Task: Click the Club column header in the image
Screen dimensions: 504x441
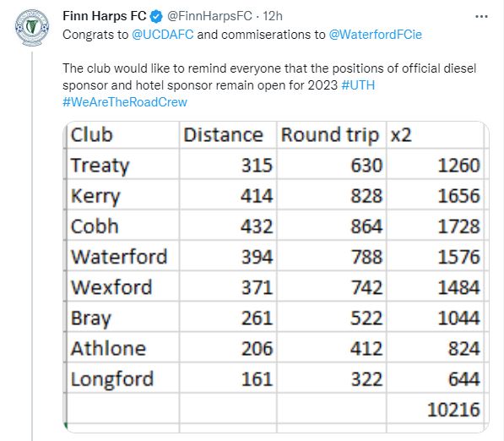Action: point(92,135)
